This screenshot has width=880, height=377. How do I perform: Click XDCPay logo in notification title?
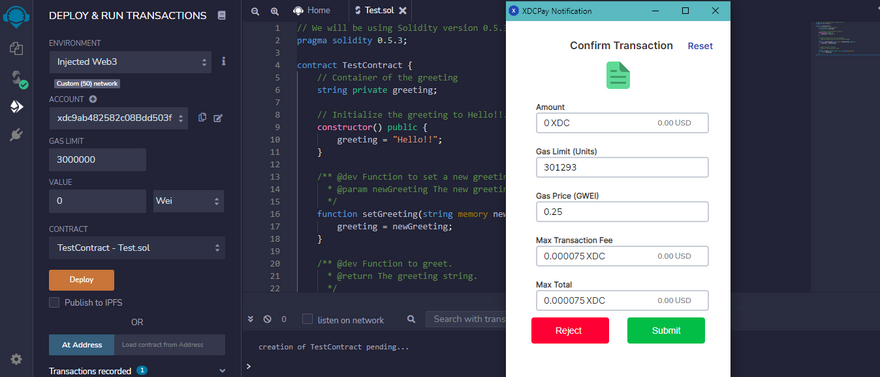click(x=513, y=11)
